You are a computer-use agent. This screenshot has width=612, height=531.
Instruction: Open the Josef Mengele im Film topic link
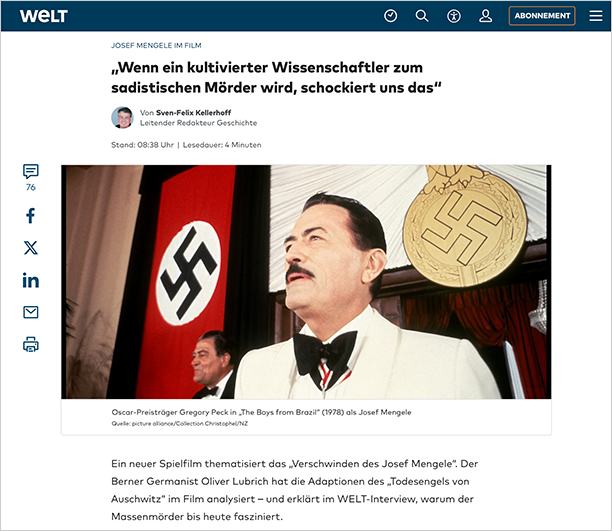click(156, 45)
